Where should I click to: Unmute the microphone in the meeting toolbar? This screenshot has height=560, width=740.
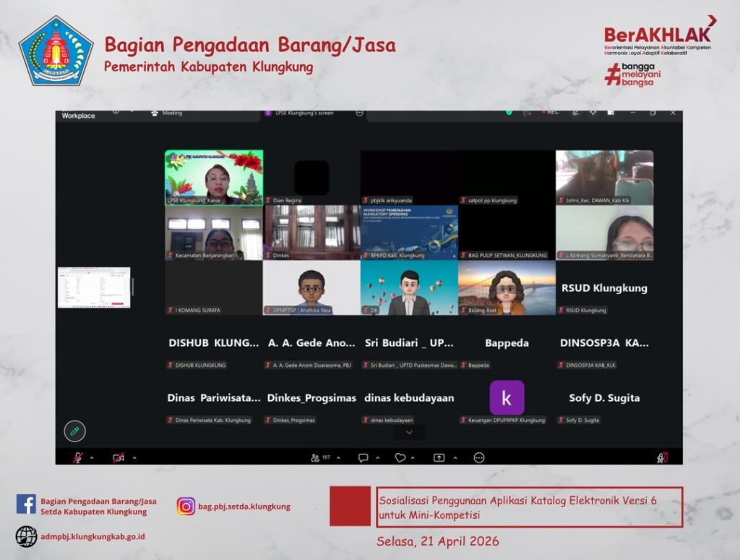coord(77,457)
